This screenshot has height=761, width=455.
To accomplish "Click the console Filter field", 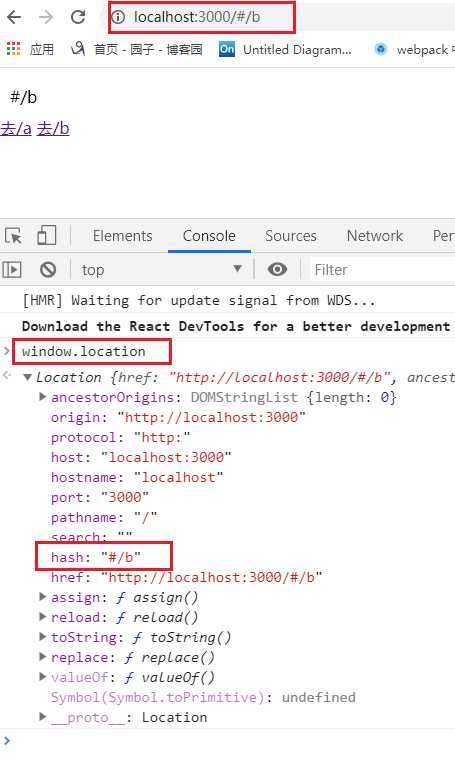I will [x=382, y=269].
